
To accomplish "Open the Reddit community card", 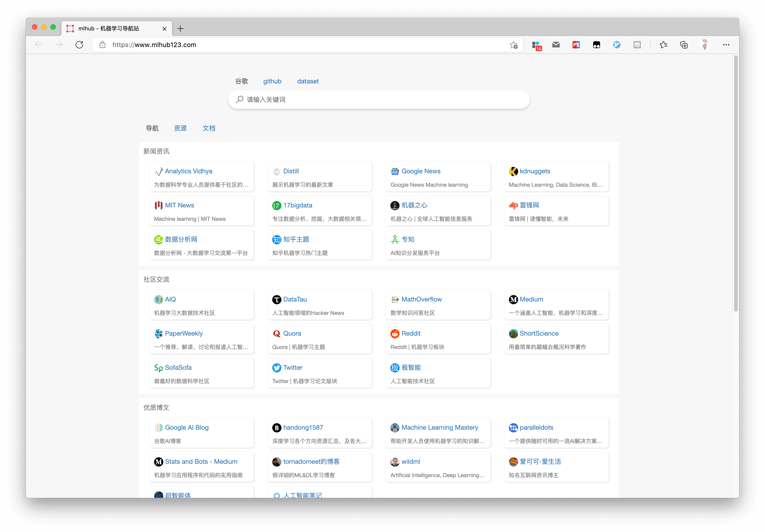I will (411, 333).
